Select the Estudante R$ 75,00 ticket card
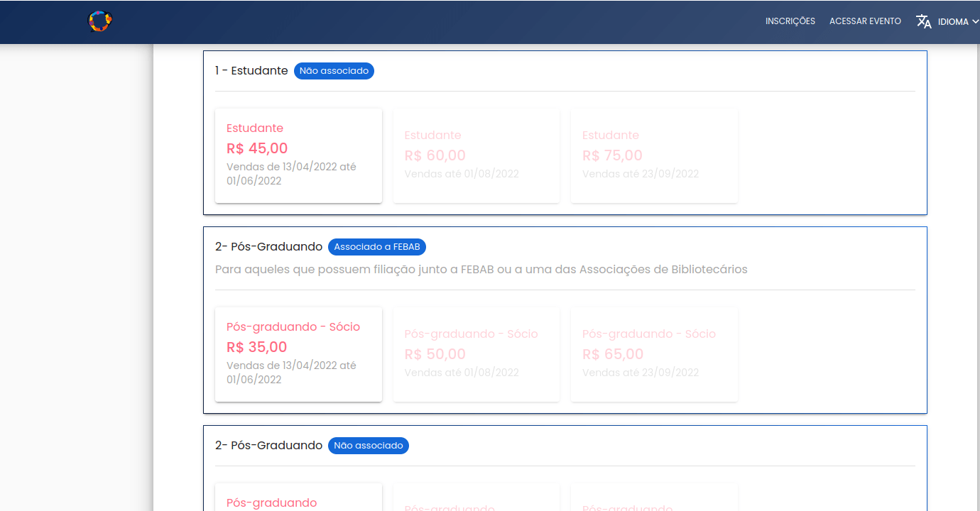Image resolution: width=980 pixels, height=511 pixels. [653, 155]
